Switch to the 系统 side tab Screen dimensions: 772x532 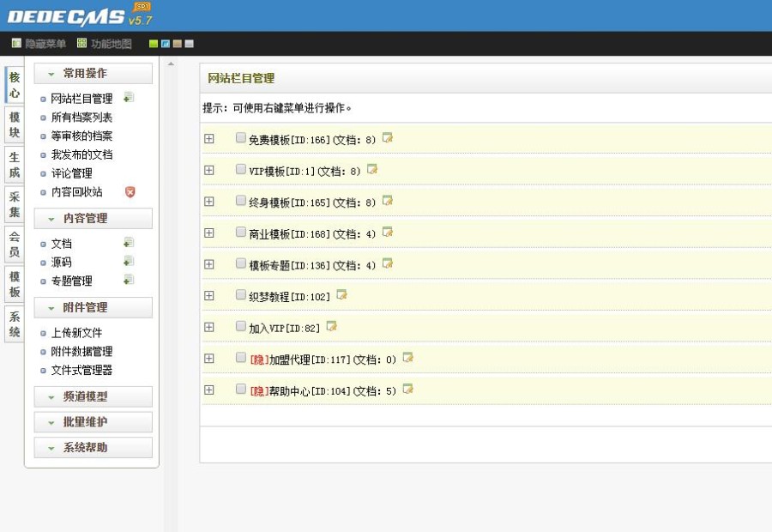(x=15, y=324)
